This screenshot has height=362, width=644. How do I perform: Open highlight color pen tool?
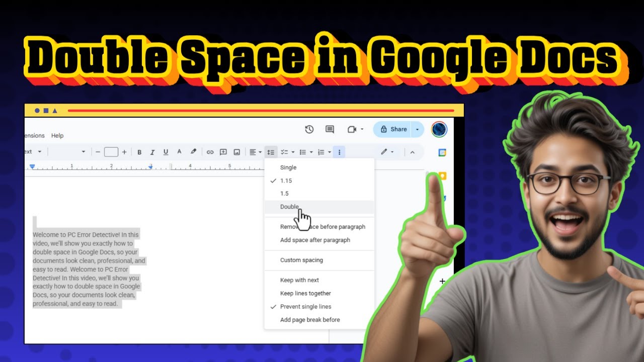(193, 152)
